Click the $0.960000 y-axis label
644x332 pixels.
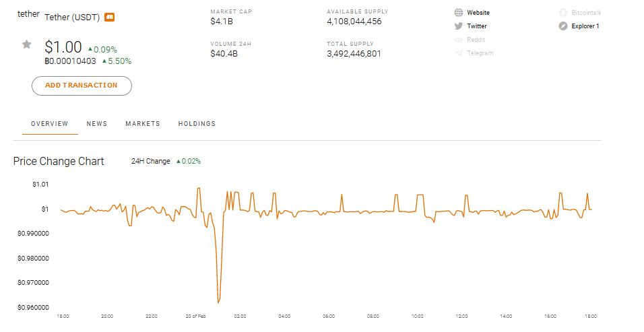33,307
